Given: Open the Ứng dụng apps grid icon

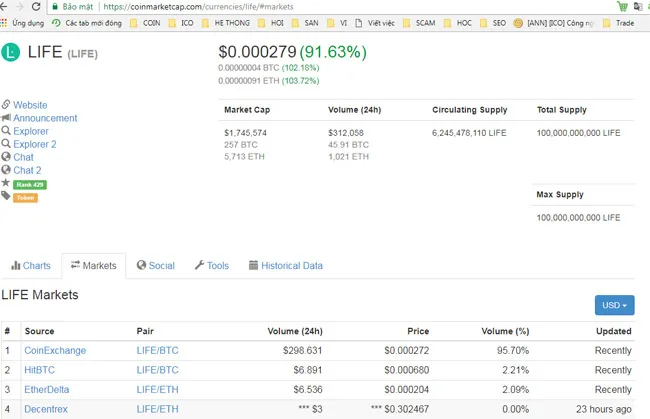Looking at the screenshot, I should coord(4,23).
